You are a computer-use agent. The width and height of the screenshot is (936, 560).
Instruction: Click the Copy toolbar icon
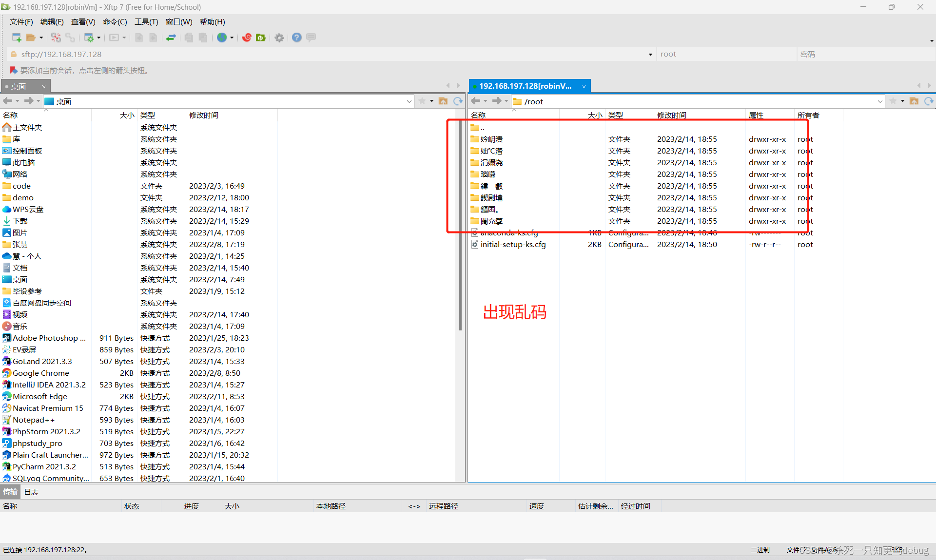click(189, 38)
